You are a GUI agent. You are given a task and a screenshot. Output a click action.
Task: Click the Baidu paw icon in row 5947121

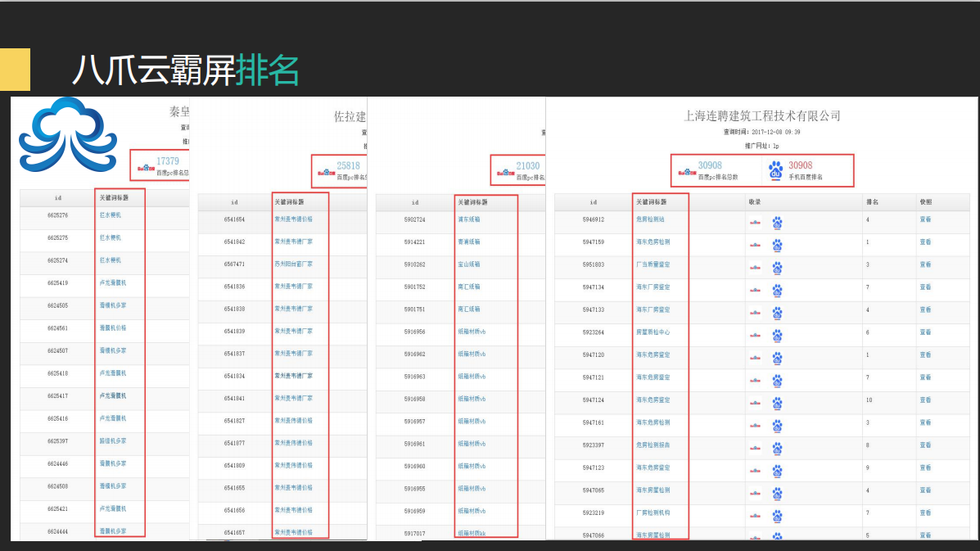(777, 381)
